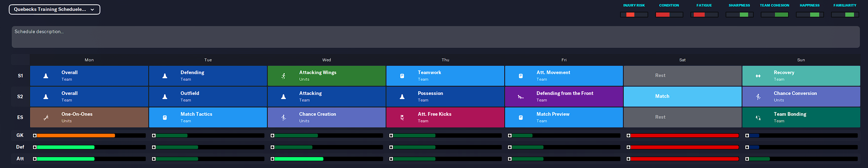The image size is (868, 168).
Task: Select the Sun column header
Action: pyautogui.click(x=801, y=60)
